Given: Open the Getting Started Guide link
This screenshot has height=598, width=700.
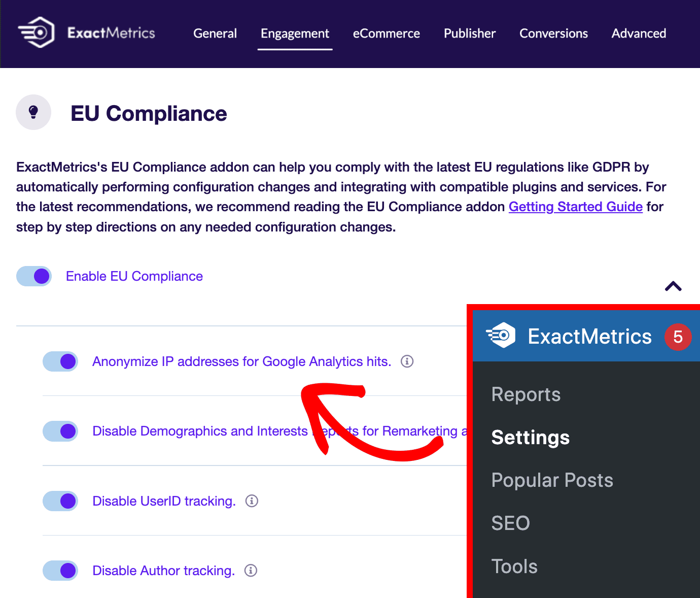Looking at the screenshot, I should pyautogui.click(x=576, y=207).
